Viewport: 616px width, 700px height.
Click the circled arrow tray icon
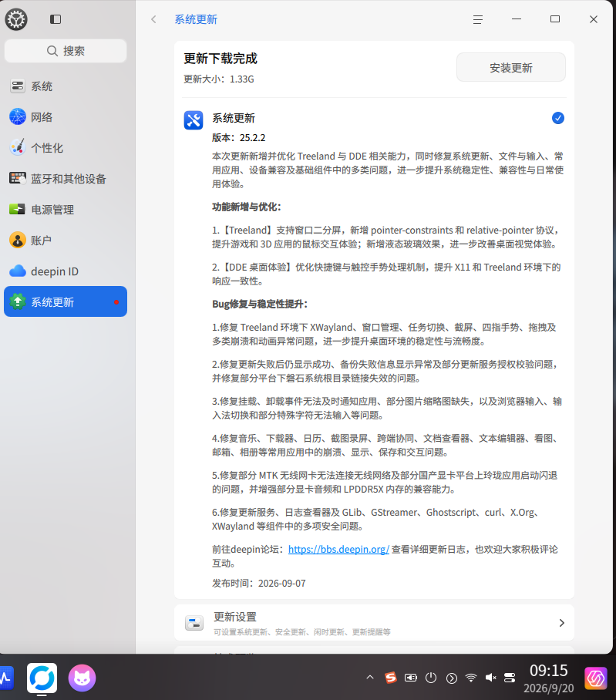[x=451, y=678]
